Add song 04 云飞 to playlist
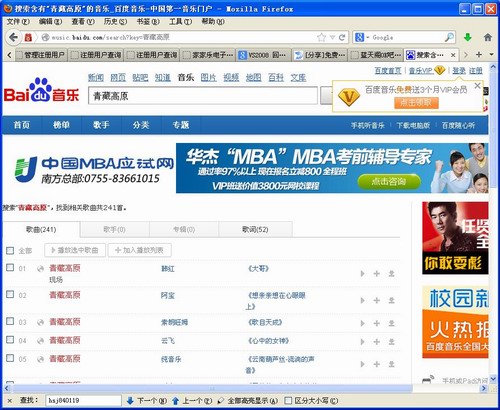This screenshot has width=500, height=410. [x=377, y=342]
